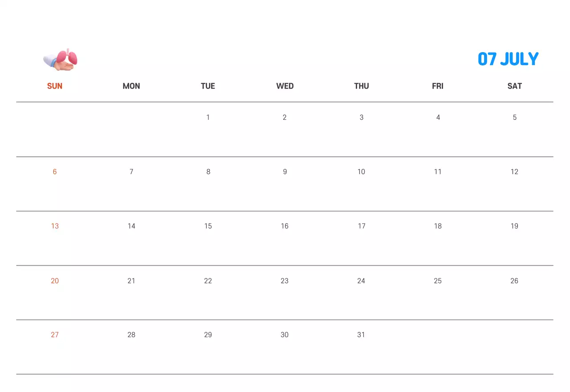The width and height of the screenshot is (570, 392).
Task: Select red Sunday date 20
Action: [55, 281]
